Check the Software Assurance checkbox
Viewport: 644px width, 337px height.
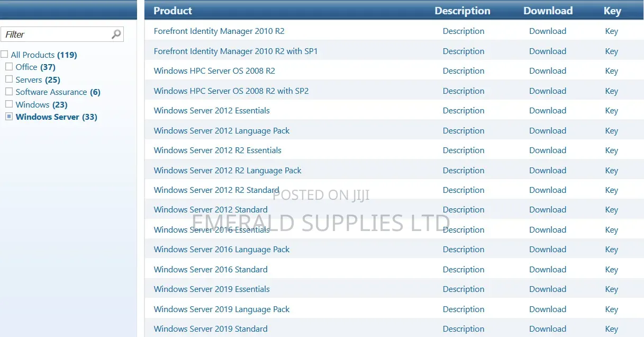[9, 92]
